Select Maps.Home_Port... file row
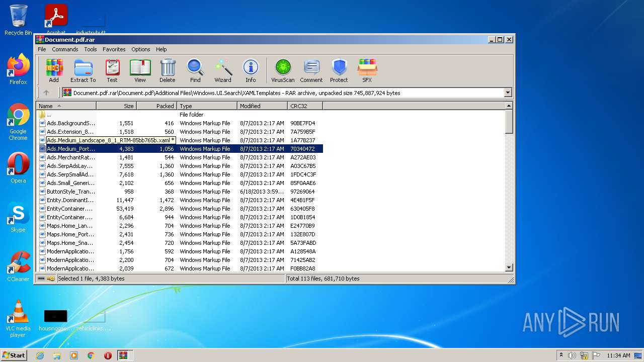 180,234
